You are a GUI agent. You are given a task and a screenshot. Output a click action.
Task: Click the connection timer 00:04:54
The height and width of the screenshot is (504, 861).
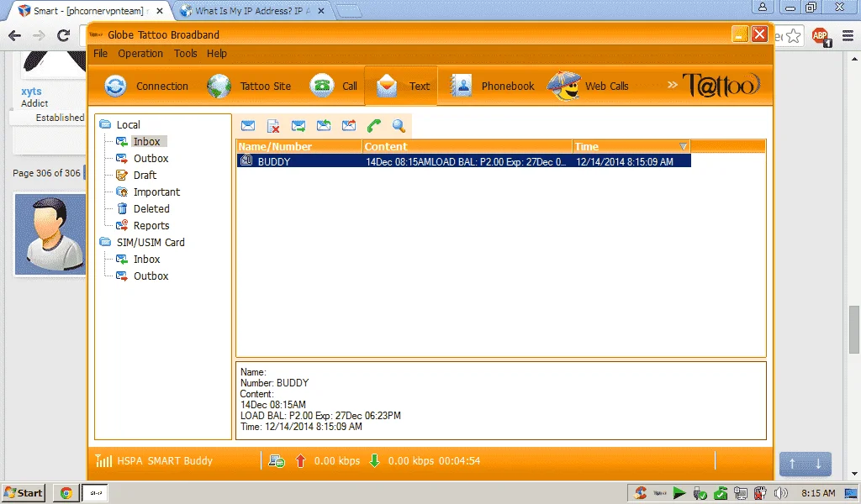pos(460,460)
